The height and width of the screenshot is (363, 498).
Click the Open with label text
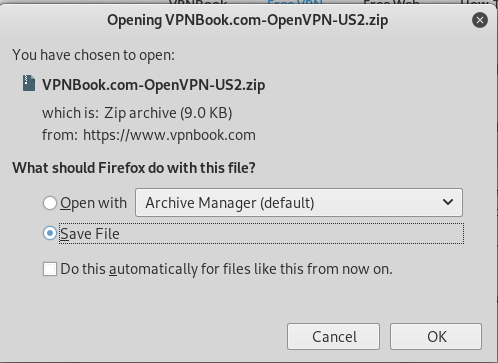click(x=93, y=203)
